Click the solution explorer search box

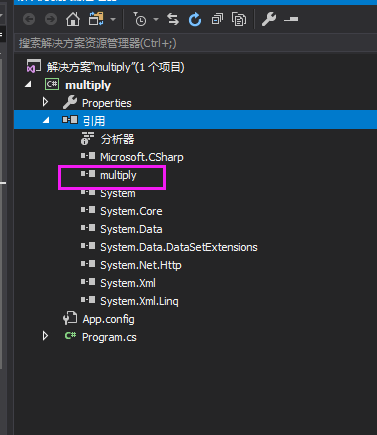point(195,43)
